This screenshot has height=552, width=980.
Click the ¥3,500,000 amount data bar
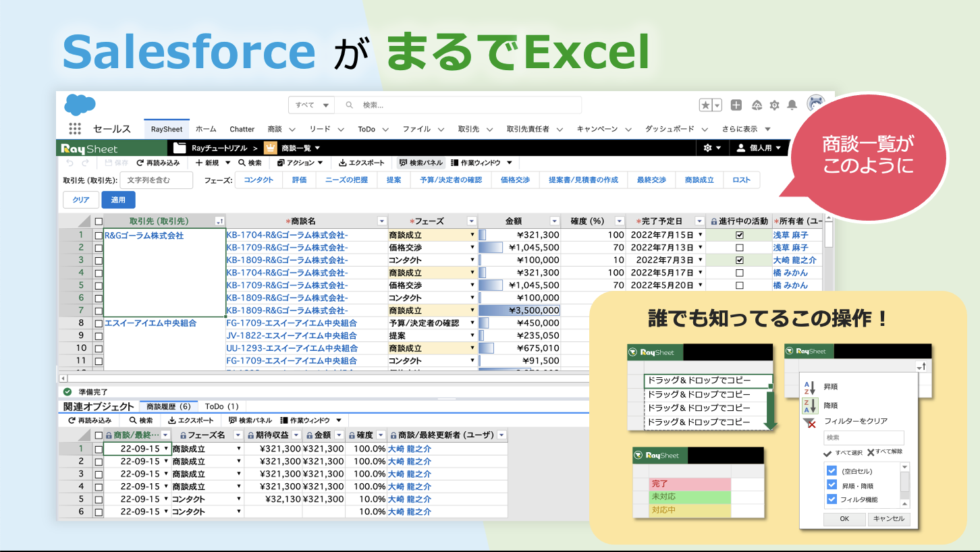click(519, 310)
